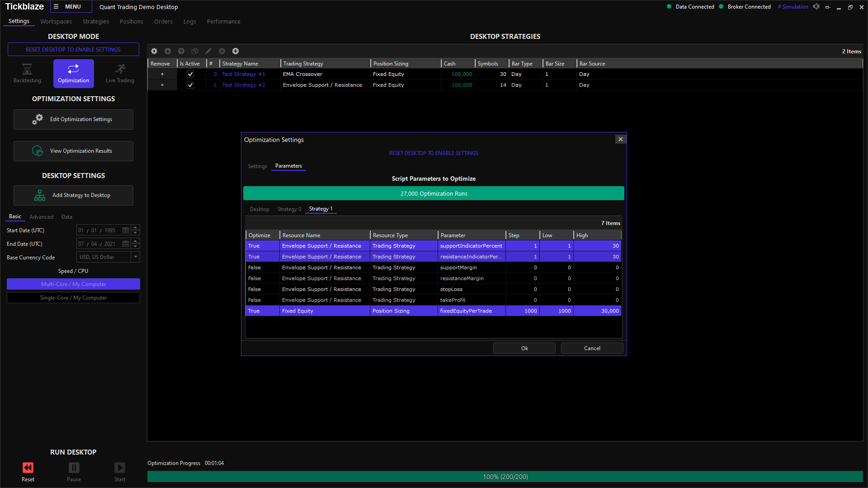This screenshot has height=488, width=868.
Task: Click the move-down arrow toolbar icon
Action: [x=168, y=51]
